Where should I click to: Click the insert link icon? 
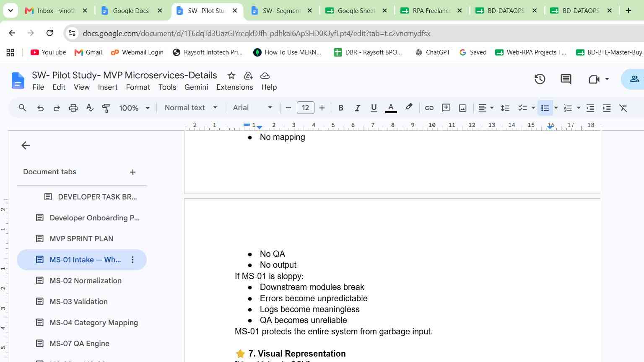point(429,108)
